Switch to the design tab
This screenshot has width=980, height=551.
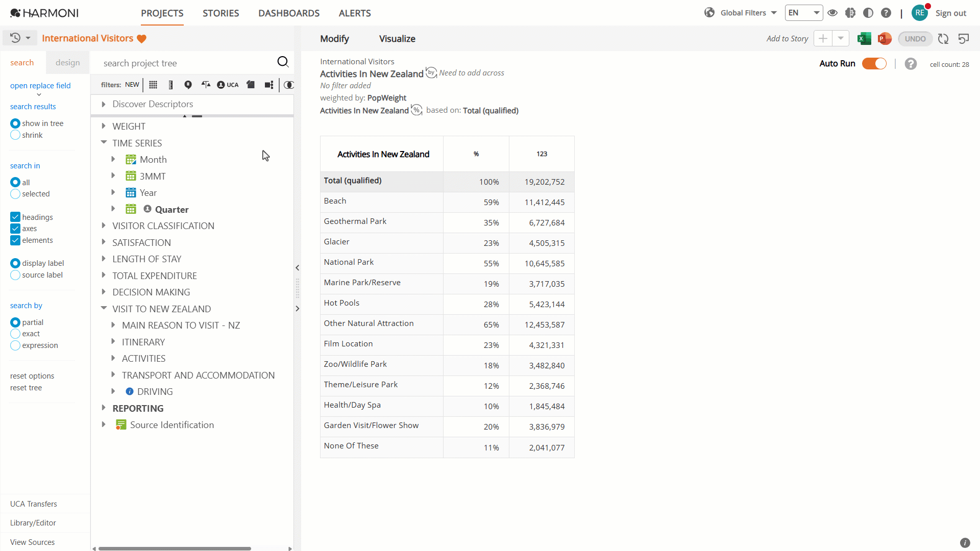pos(68,62)
